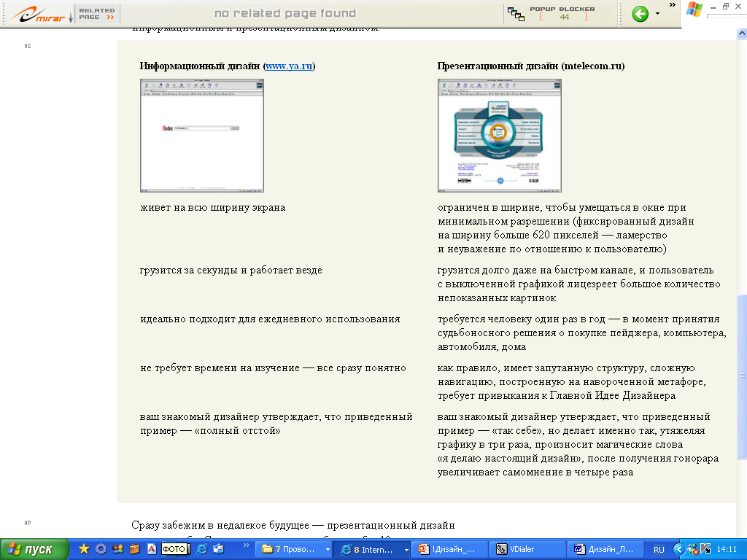Click the RU language indicator
This screenshot has height=560, width=747.
tap(659, 550)
